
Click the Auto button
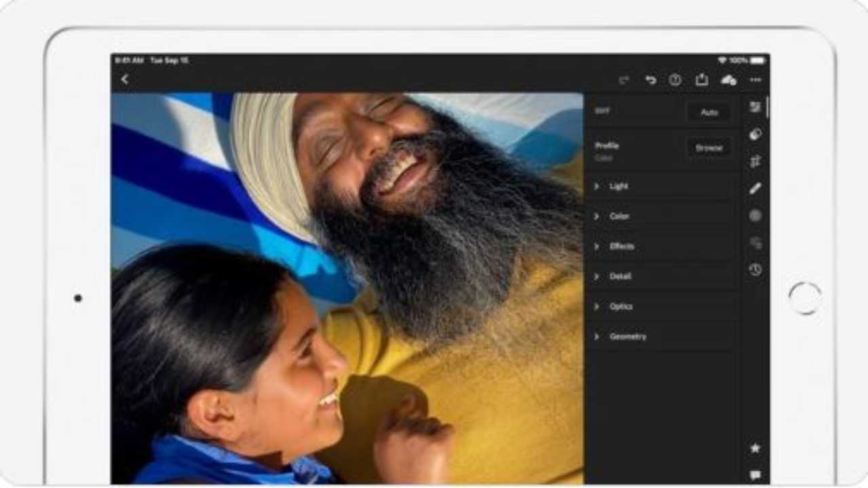pos(709,113)
